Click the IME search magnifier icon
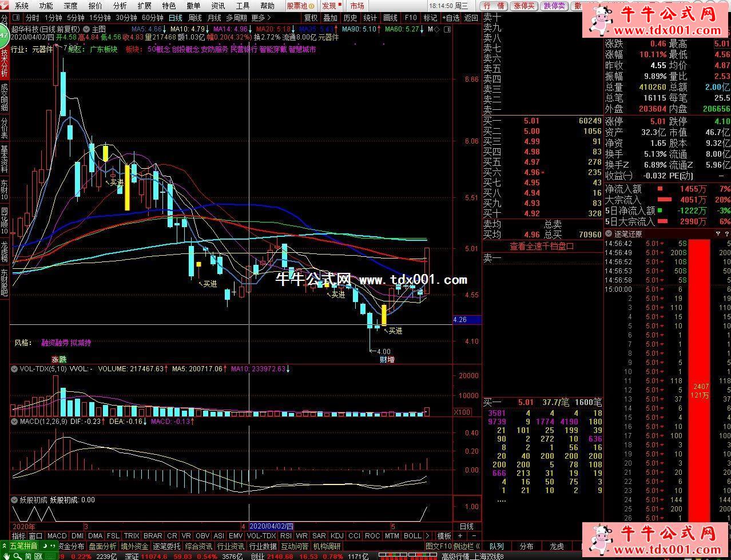Image resolution: width=731 pixels, height=560 pixels. [18, 556]
